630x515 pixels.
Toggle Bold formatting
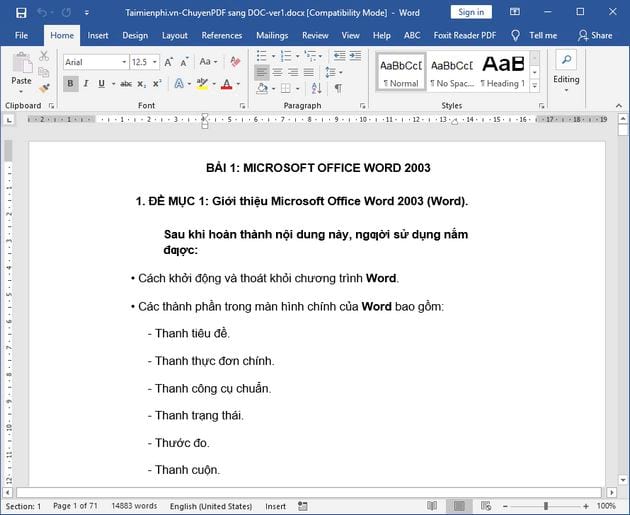coord(70,84)
